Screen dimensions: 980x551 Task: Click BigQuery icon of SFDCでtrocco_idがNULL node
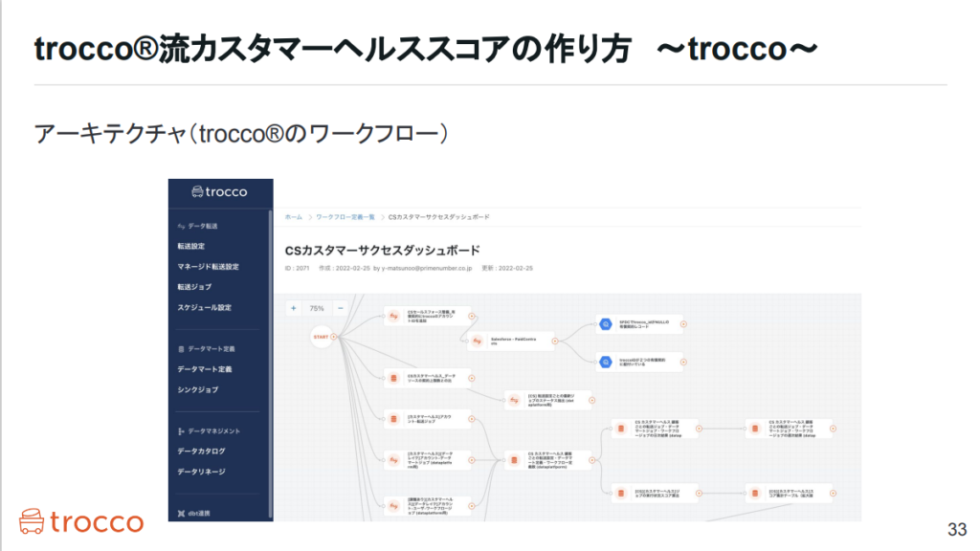coord(606,324)
